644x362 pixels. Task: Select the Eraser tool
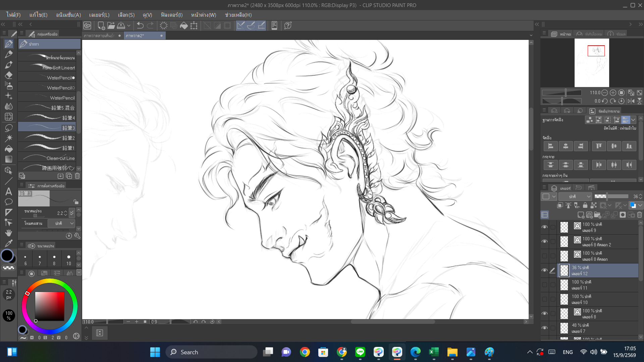9,75
